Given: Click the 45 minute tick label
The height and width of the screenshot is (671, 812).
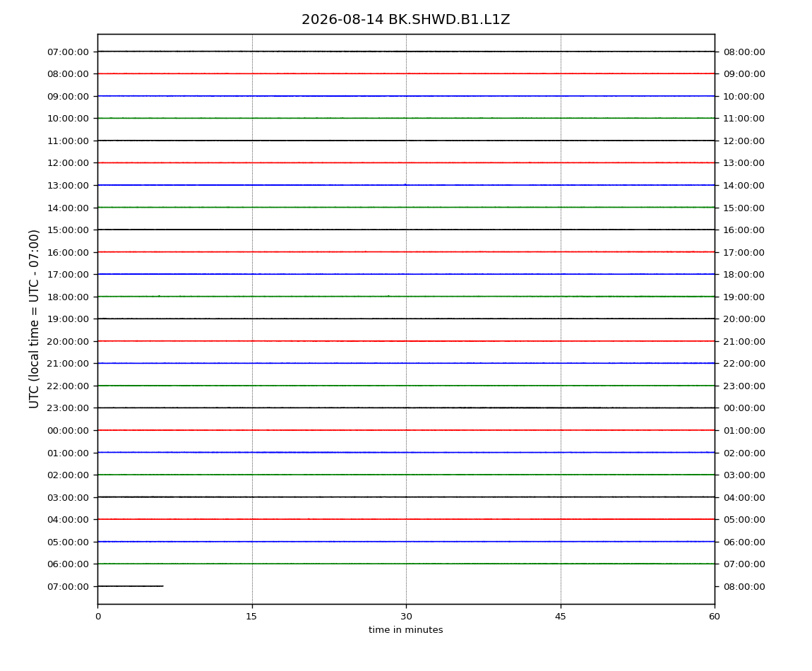Looking at the screenshot, I should (561, 617).
